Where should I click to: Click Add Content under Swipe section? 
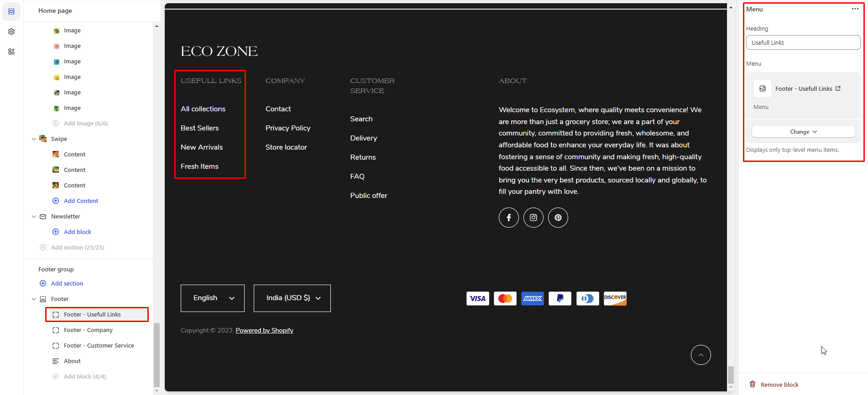coord(81,201)
